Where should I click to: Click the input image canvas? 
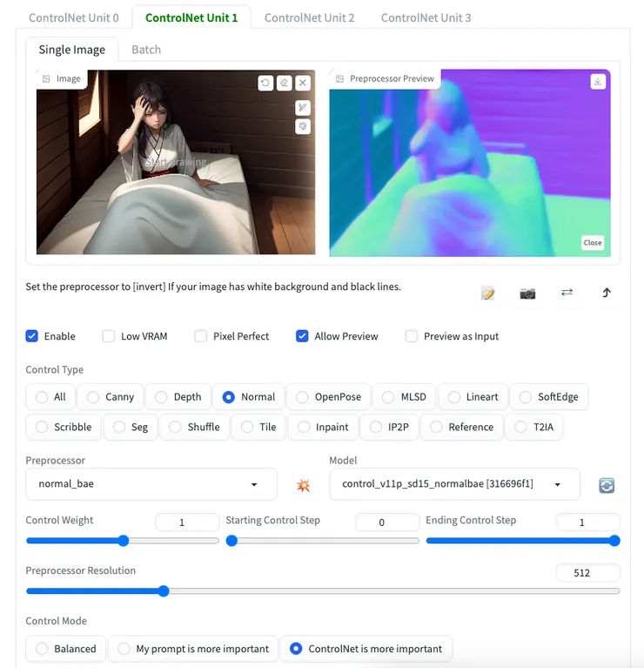tap(176, 162)
